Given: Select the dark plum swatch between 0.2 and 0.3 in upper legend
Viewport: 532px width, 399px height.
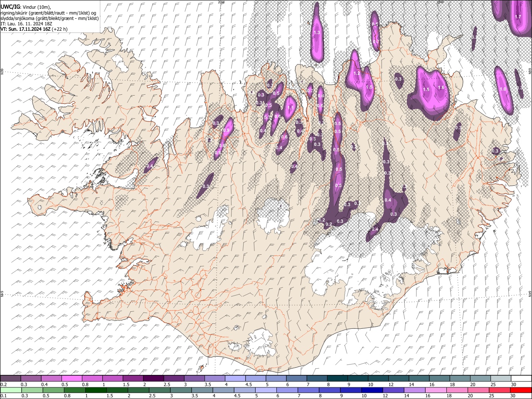Looking at the screenshot, I should pos(10,379).
